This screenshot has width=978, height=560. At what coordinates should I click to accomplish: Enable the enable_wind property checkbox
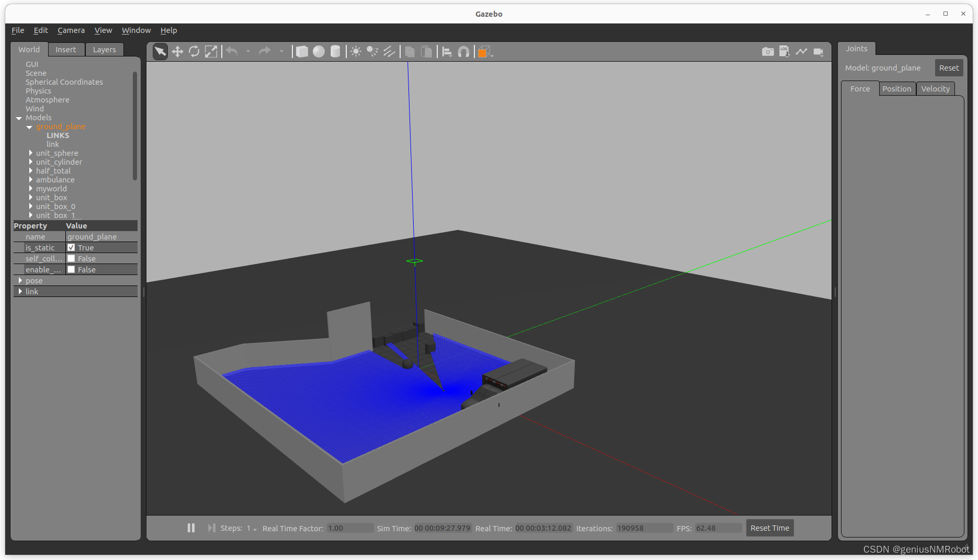pyautogui.click(x=72, y=269)
